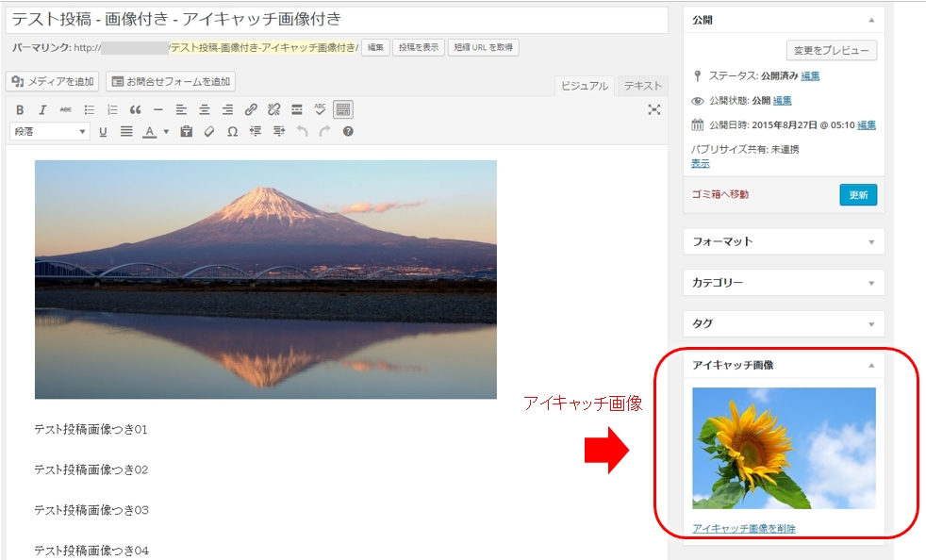Insert a numbered list

(112, 110)
